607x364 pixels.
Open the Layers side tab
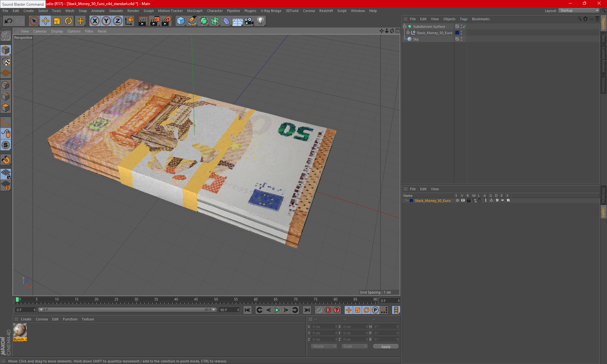tap(603, 212)
